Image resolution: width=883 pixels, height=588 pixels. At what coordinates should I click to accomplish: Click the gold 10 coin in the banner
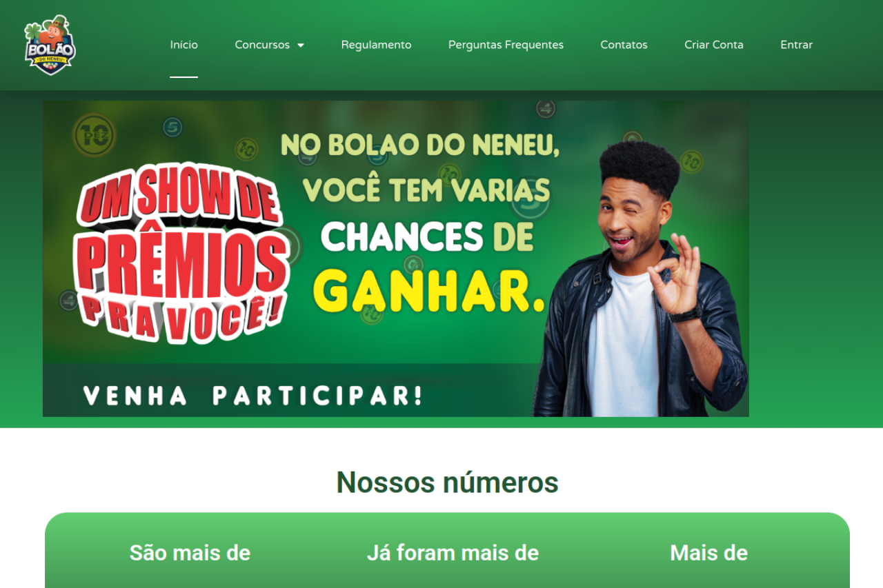click(93, 135)
